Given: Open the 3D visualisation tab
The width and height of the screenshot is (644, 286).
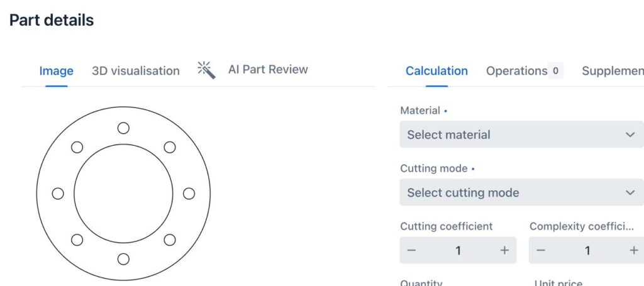Looking at the screenshot, I should click(x=136, y=71).
